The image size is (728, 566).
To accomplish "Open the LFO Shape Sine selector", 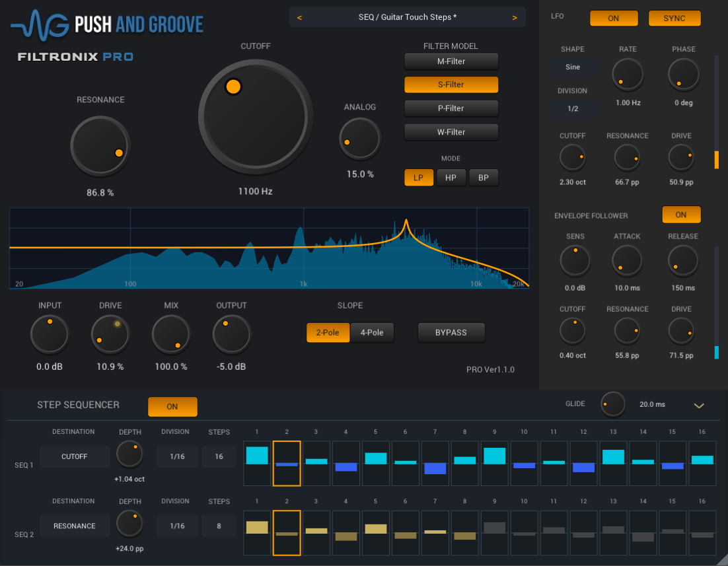I will (573, 67).
